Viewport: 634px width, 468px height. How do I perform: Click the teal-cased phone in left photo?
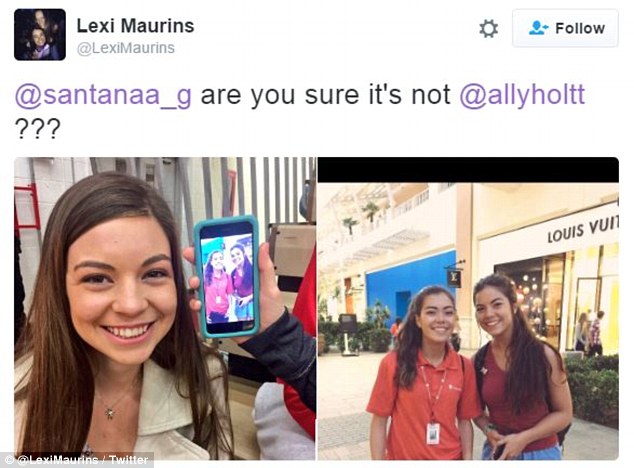pyautogui.click(x=227, y=277)
